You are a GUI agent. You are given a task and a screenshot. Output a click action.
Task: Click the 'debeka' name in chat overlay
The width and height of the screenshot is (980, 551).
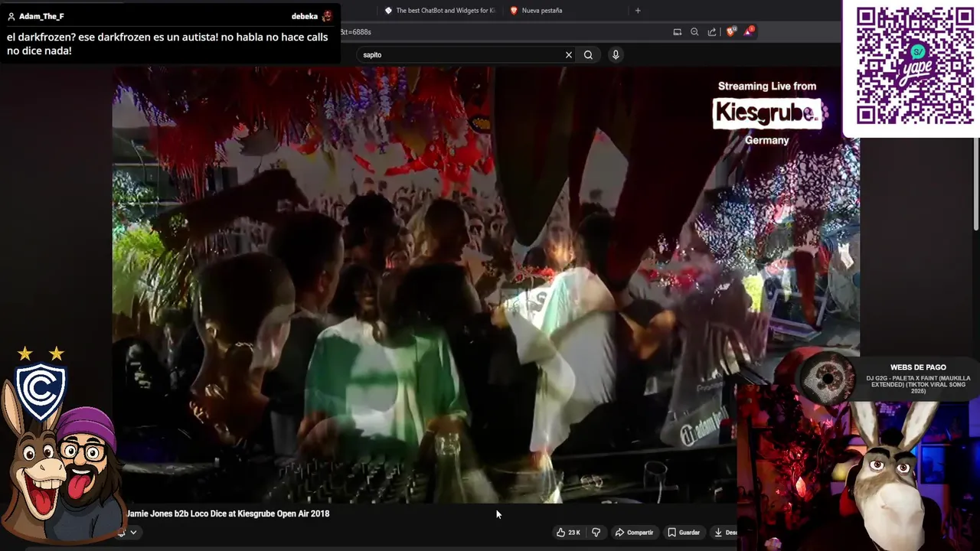(305, 16)
